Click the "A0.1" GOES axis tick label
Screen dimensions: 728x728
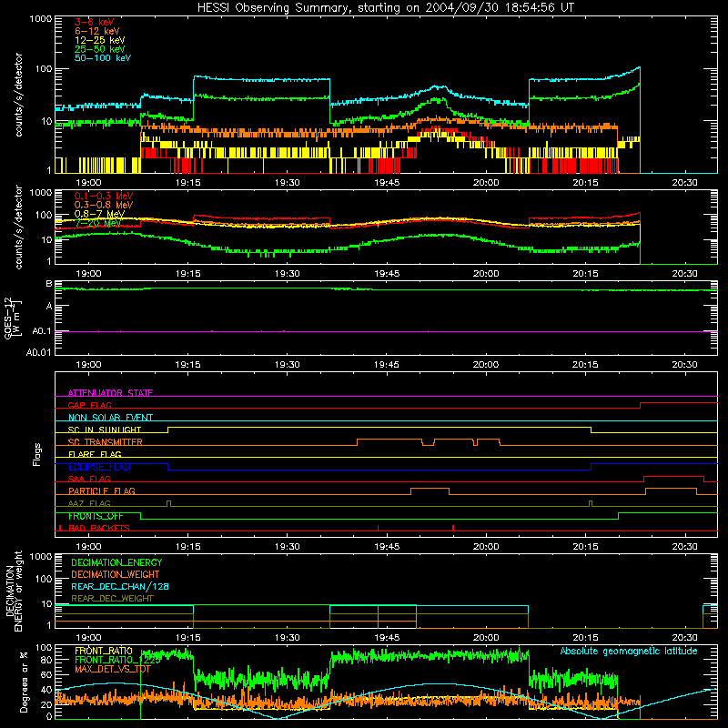tap(42, 331)
